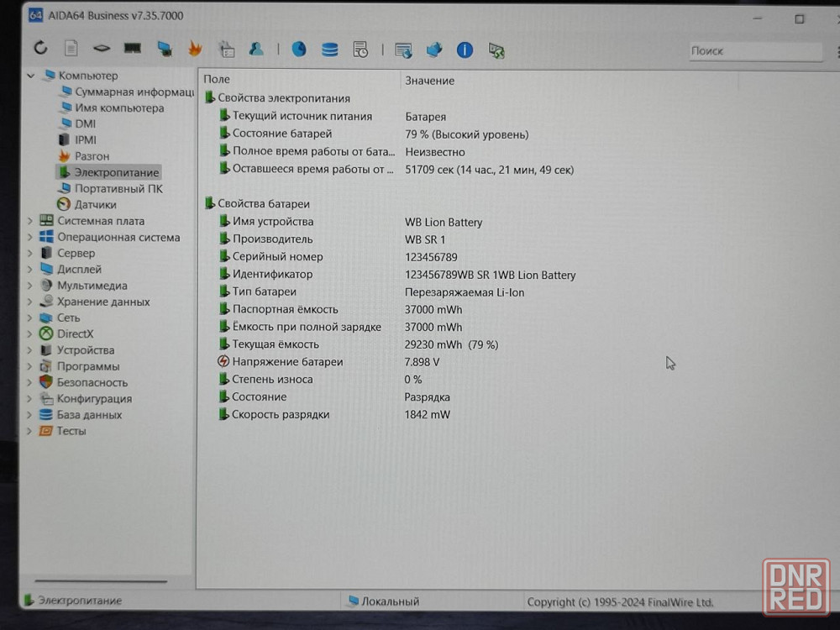Click the Перезаряжаемая Li-Ion value
The image size is (840, 630).
(x=465, y=292)
